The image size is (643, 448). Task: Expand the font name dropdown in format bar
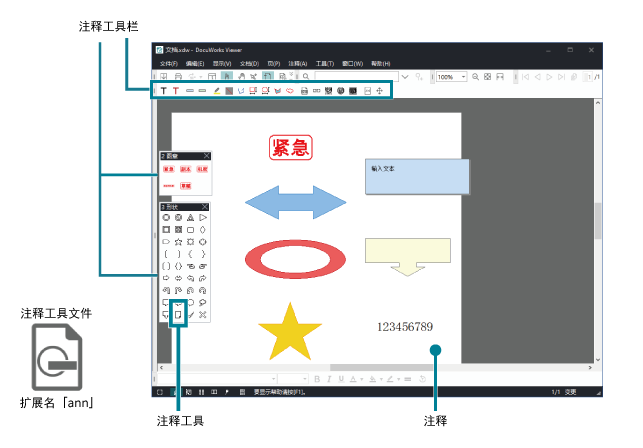[271, 379]
